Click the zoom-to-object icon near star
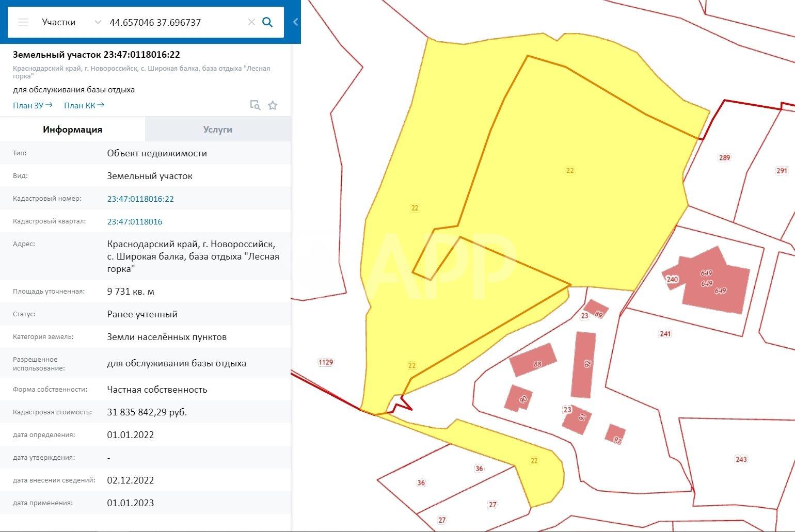 (x=255, y=105)
